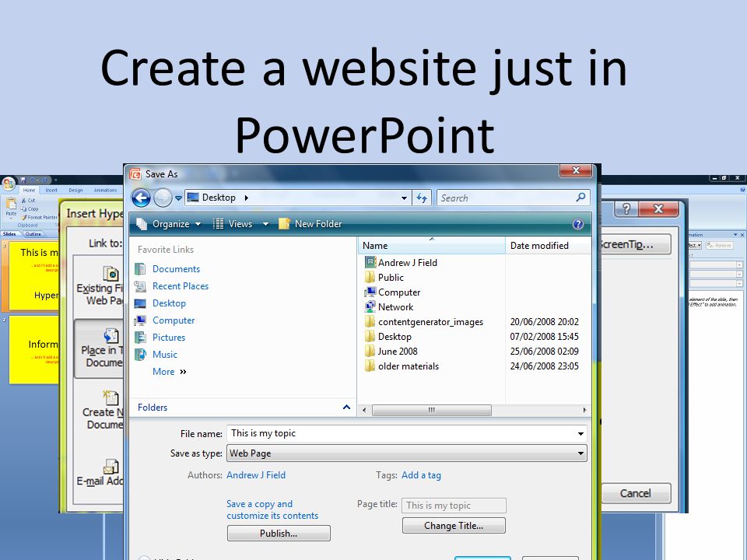Select the June 2008 folder icon
Viewport: 747px width, 560px height.
[x=370, y=351]
